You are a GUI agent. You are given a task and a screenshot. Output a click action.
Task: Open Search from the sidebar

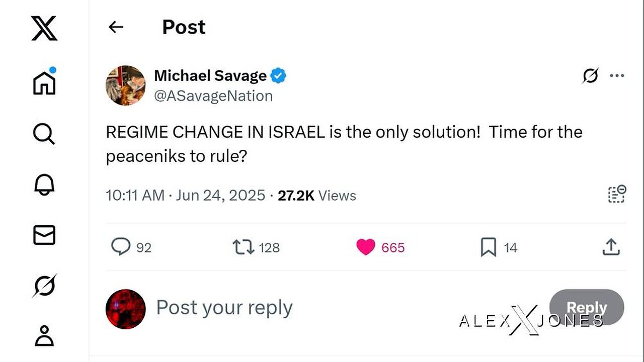(x=44, y=134)
